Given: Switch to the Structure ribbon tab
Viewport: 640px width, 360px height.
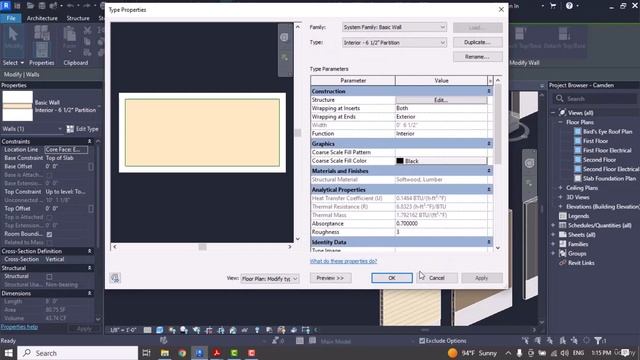Looking at the screenshot, I should click(78, 18).
